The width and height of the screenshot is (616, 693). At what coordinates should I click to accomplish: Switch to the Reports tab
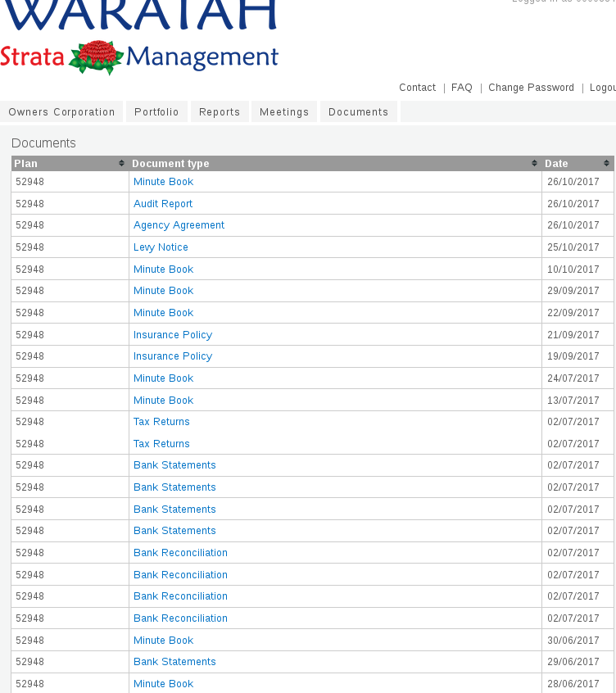(x=220, y=112)
